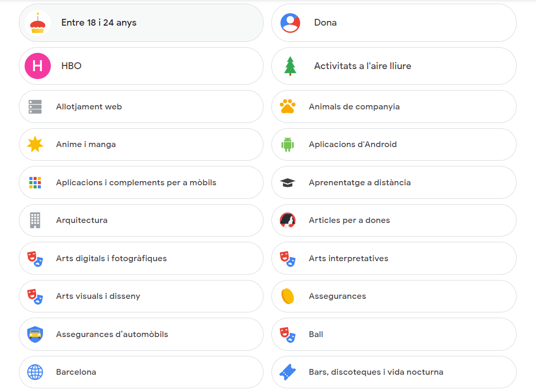Screen dimensions: 536x392
Task: Open Aplicacions i complements per a mòbils
Action: tap(140, 183)
